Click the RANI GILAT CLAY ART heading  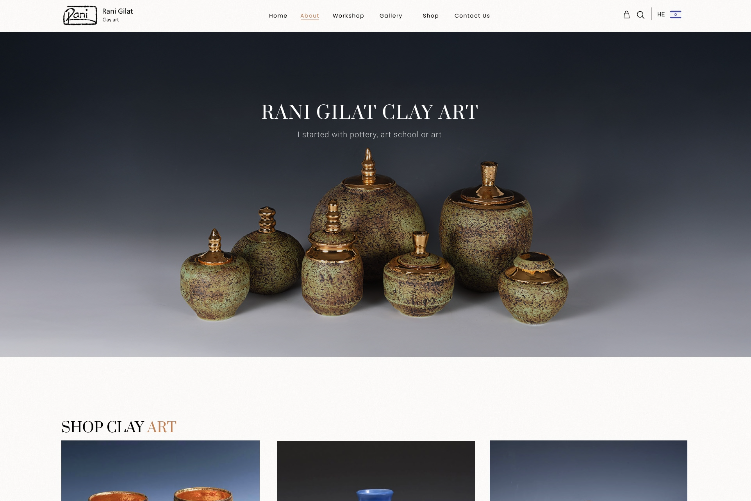tap(370, 112)
